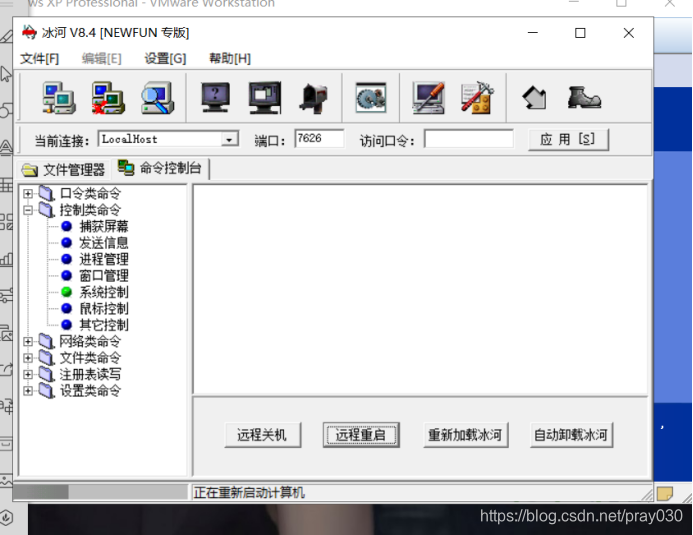This screenshot has width=693, height=535.
Task: Expand the 文件类命令 tree node
Action: click(x=28, y=358)
